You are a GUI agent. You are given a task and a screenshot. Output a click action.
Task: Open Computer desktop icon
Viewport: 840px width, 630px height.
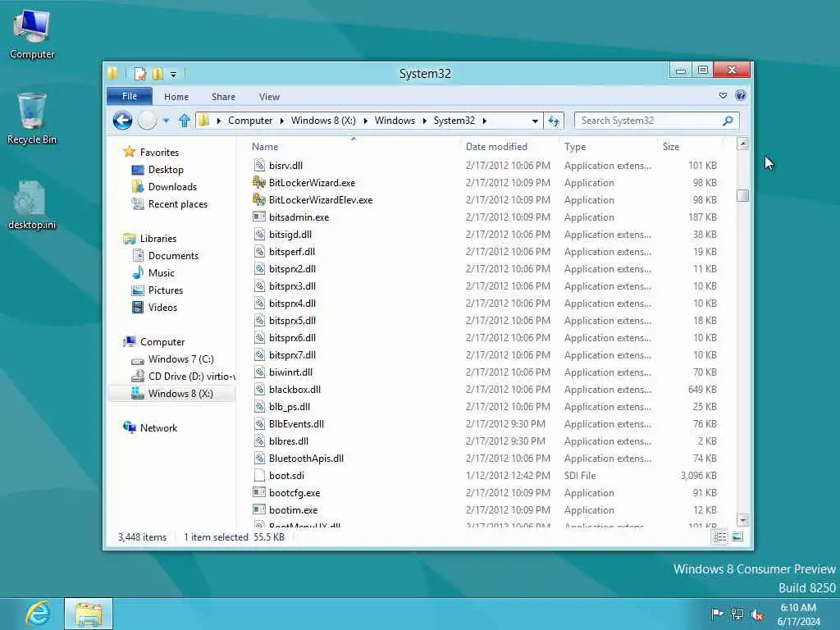pyautogui.click(x=32, y=34)
